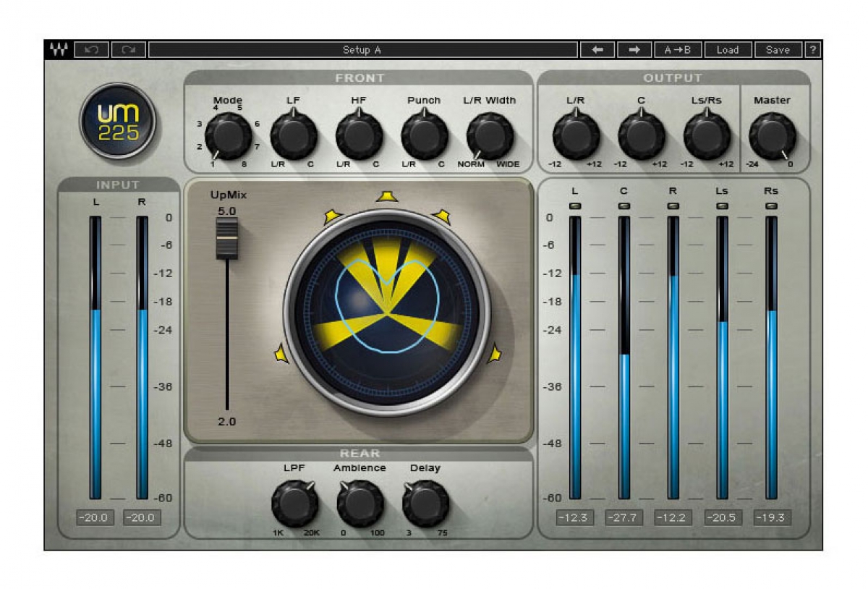Image resolution: width=868 pixels, height=589 pixels.
Task: Click the Waves logo icon
Action: pos(59,50)
